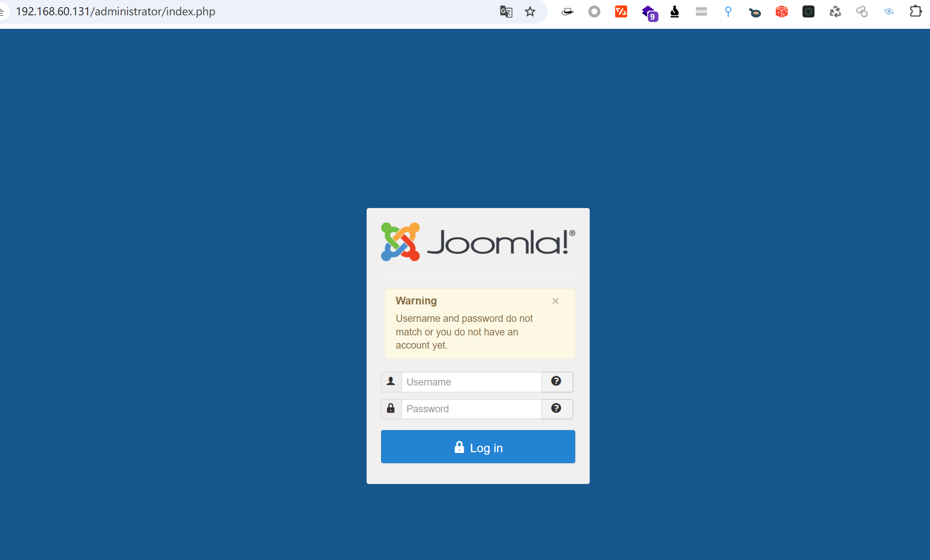Click the Password help question icon
Screen dimensions: 930x560
[556, 408]
